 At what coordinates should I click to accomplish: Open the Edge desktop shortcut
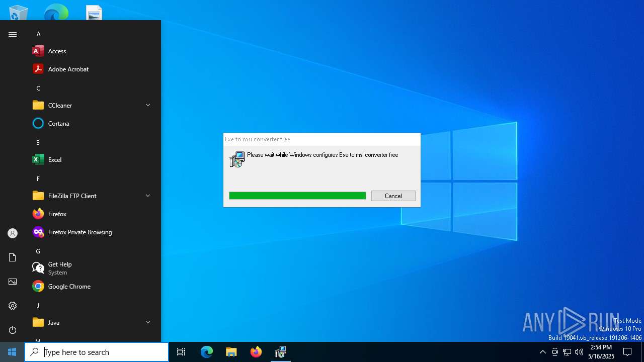click(56, 13)
